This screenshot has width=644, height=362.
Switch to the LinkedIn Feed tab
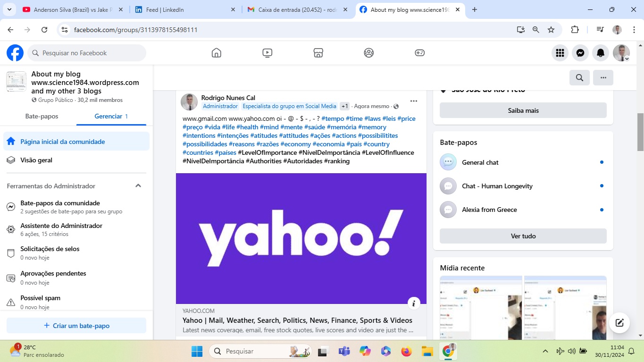[184, 9]
